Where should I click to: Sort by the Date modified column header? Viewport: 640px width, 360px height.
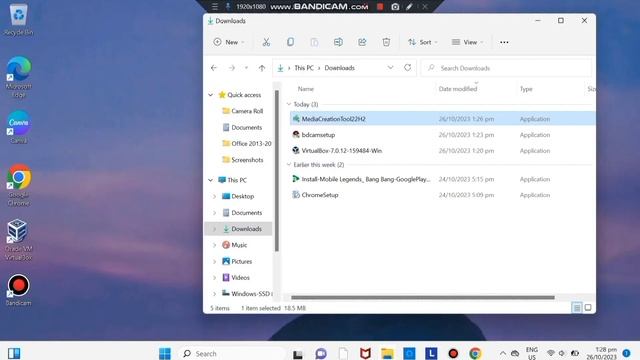458,89
